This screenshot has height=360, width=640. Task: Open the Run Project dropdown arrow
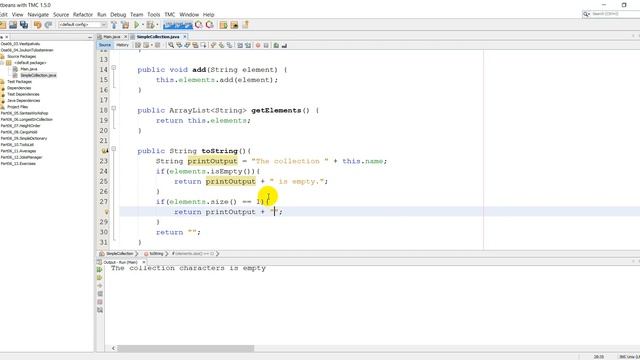pos(143,25)
